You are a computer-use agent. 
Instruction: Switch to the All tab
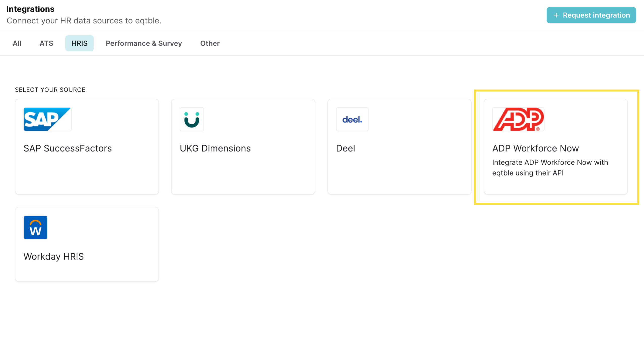[17, 43]
